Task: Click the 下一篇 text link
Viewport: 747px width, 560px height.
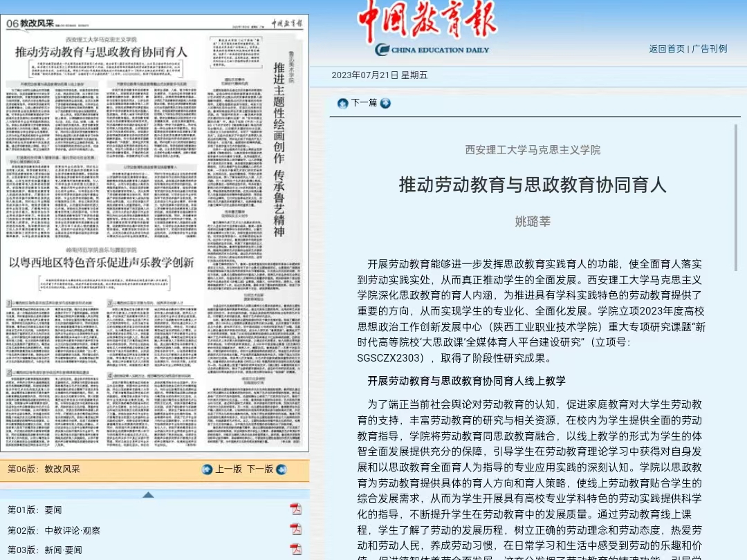Action: pyautogui.click(x=364, y=103)
